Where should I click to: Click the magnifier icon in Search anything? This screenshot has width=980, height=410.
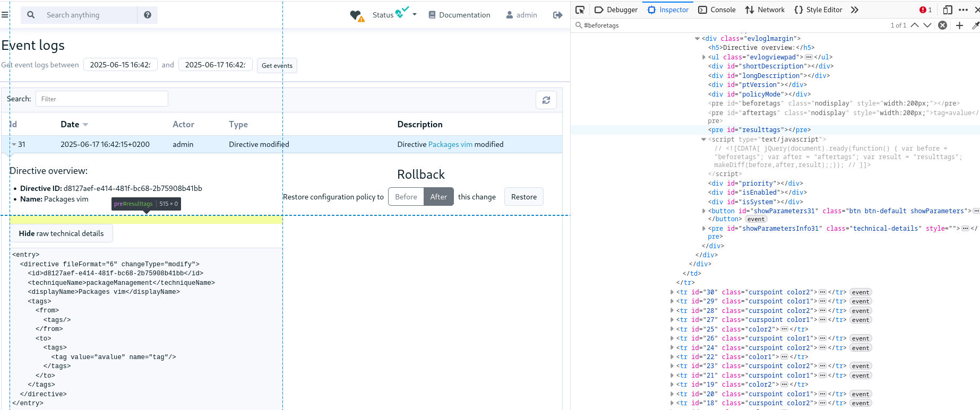[x=31, y=15]
